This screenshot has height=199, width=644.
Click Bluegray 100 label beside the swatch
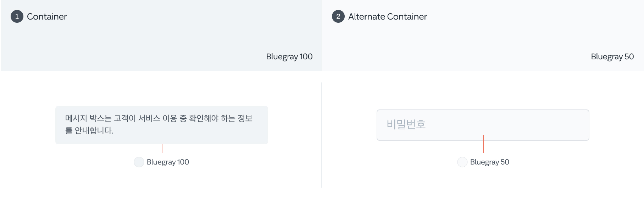click(168, 162)
